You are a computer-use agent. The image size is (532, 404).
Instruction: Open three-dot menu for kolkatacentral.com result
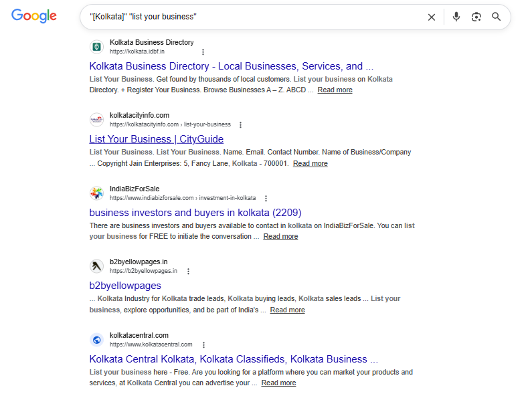[x=203, y=344]
